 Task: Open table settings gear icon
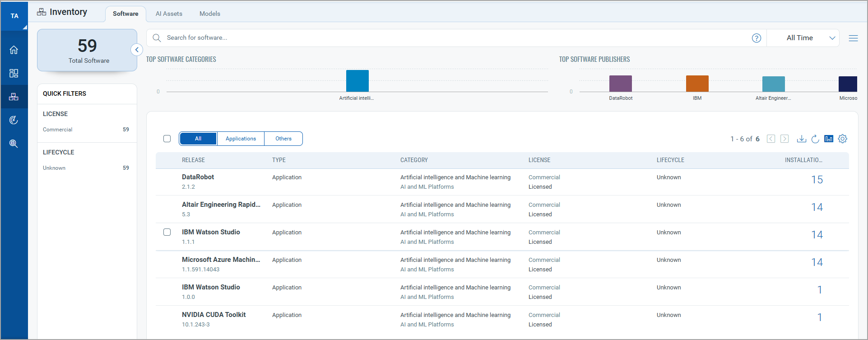coord(843,139)
